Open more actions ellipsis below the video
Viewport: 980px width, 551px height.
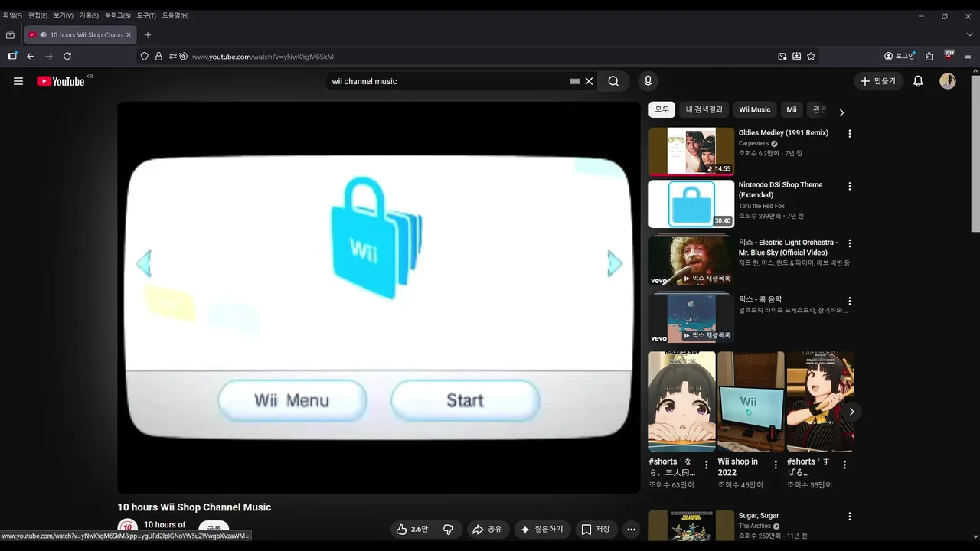[x=631, y=530]
